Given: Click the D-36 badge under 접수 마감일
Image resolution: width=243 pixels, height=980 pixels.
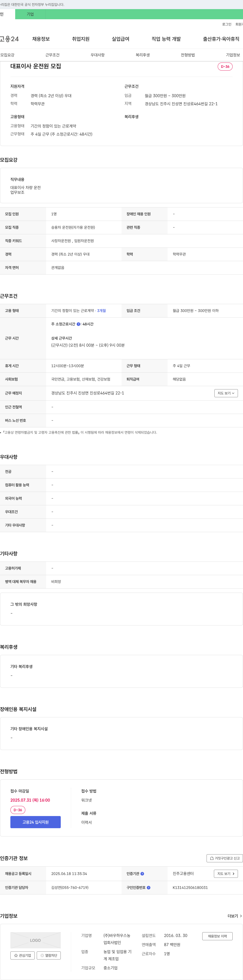Looking at the screenshot, I should pyautogui.click(x=18, y=810).
